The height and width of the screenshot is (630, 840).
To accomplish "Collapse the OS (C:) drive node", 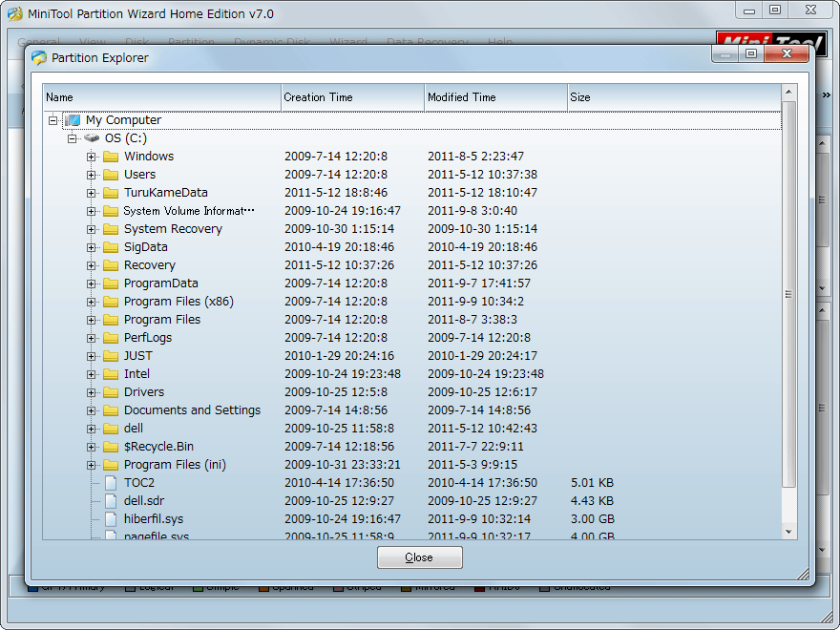I will [72, 138].
